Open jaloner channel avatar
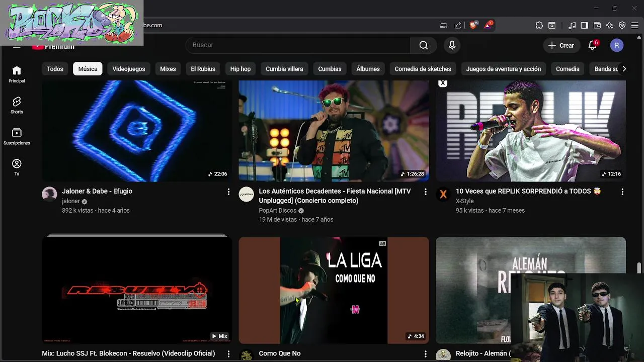This screenshot has width=644, height=362. pos(49,195)
